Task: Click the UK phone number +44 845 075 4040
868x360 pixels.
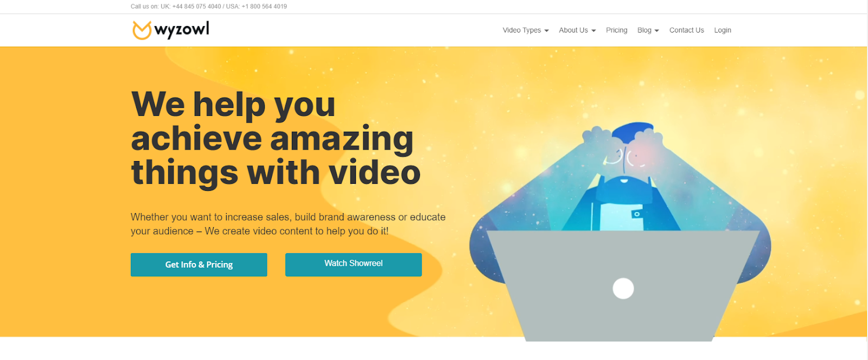Action: [196, 7]
